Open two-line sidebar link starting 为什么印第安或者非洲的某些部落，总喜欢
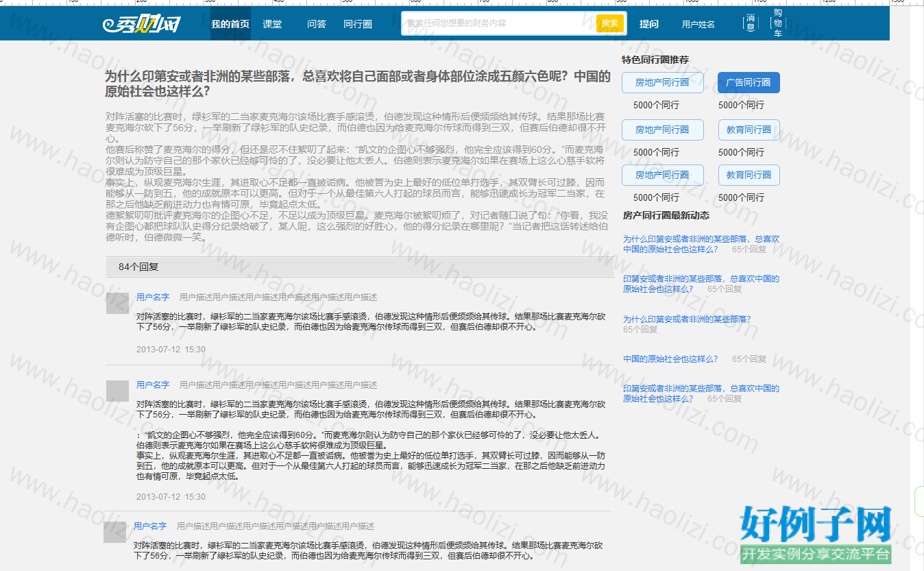 [701, 244]
